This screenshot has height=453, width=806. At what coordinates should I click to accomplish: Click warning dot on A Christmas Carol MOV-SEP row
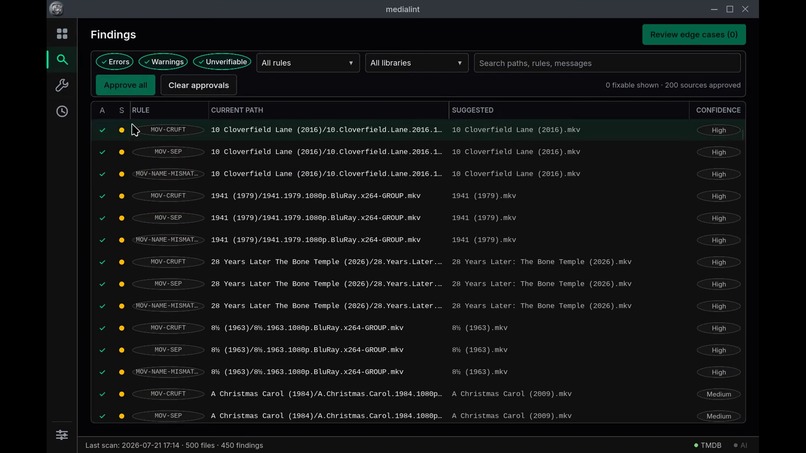pyautogui.click(x=121, y=416)
